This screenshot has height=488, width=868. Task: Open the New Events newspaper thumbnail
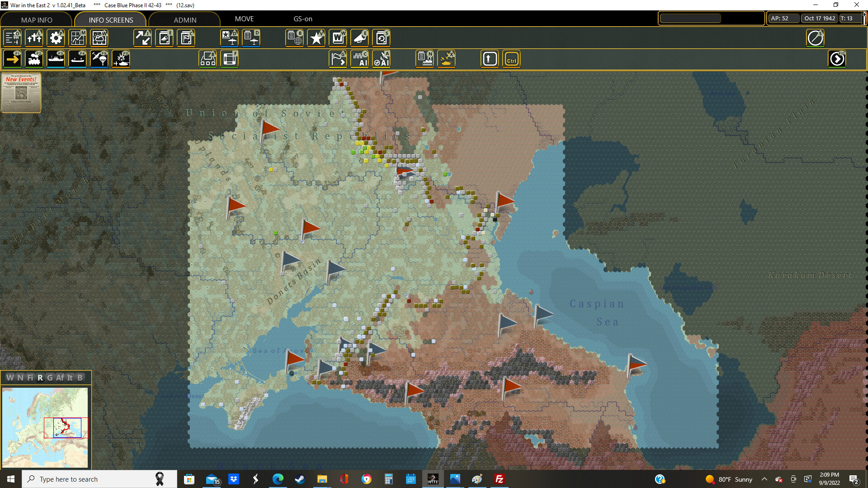coord(22,93)
